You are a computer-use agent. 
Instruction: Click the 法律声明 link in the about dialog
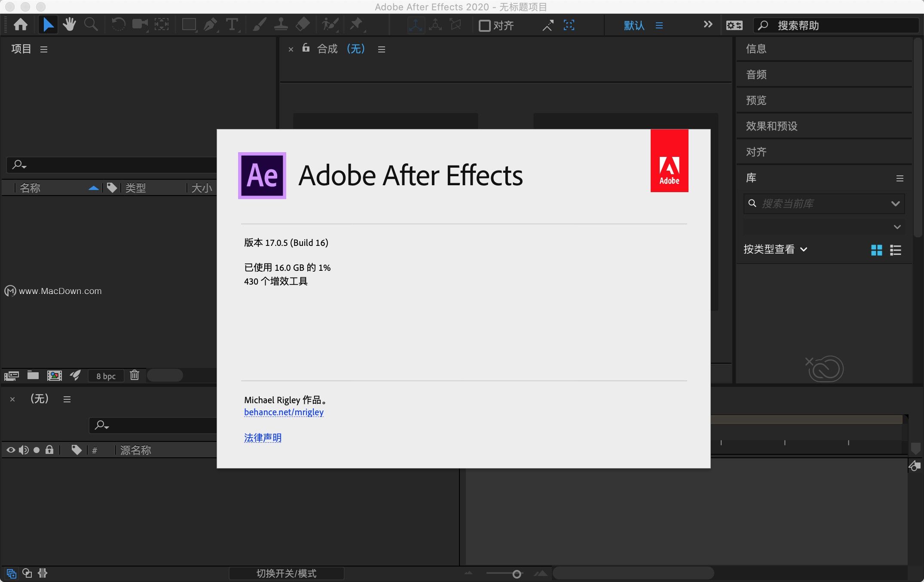[x=262, y=437]
